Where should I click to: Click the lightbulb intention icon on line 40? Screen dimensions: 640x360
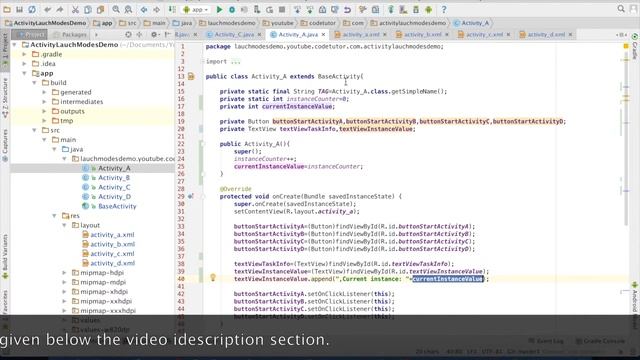[213, 278]
